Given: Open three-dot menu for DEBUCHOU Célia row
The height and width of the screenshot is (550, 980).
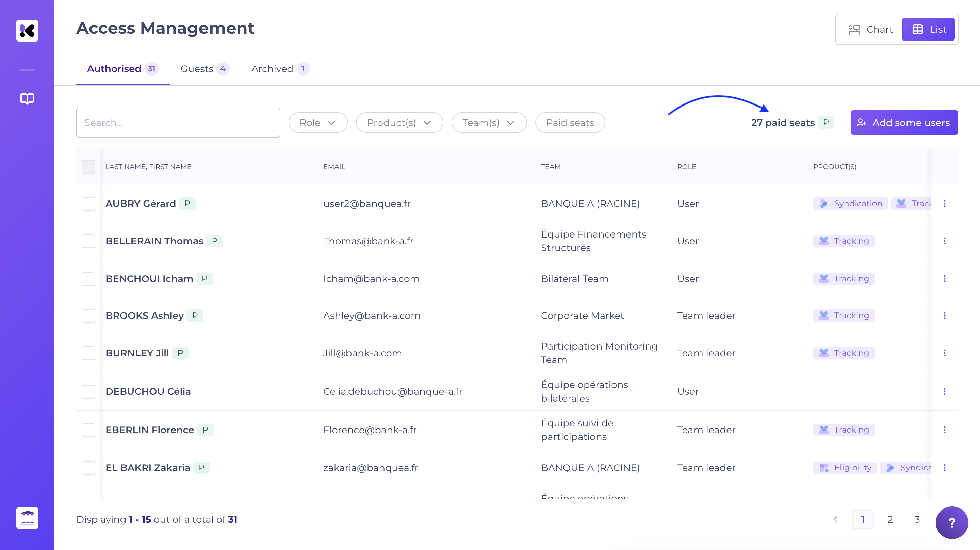Looking at the screenshot, I should pos(944,391).
